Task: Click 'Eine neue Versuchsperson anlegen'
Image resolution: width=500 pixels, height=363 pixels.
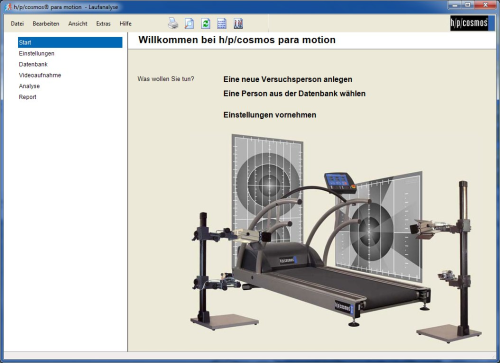Action: click(288, 79)
